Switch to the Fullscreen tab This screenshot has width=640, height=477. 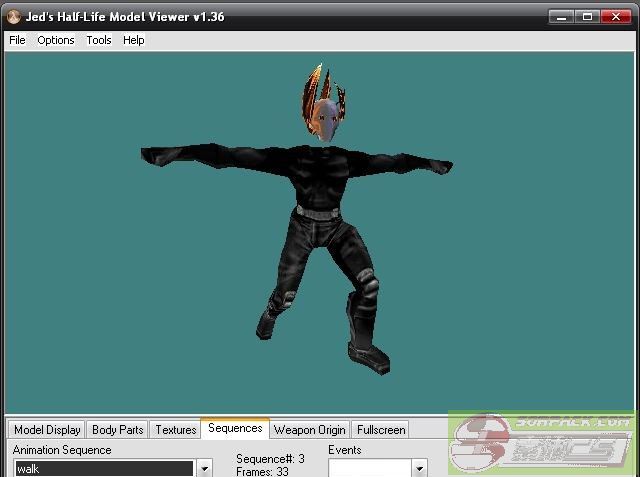click(381, 430)
